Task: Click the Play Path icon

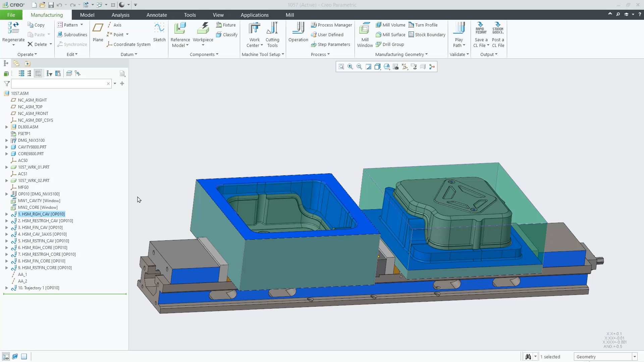Action: click(459, 28)
